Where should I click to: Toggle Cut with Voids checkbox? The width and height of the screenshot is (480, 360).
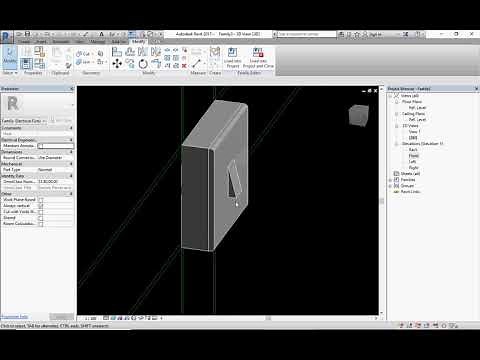tap(41, 212)
